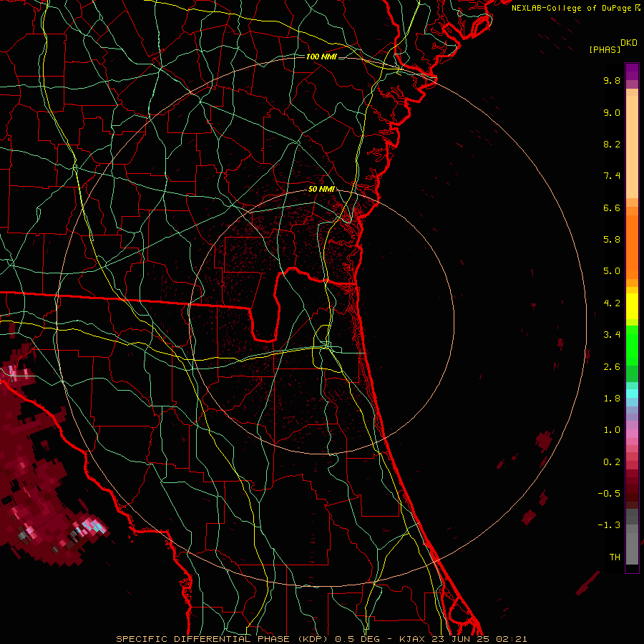Viewport: 644px width, 644px height.
Task: Click the 3.4 scale value
Action: coord(612,335)
